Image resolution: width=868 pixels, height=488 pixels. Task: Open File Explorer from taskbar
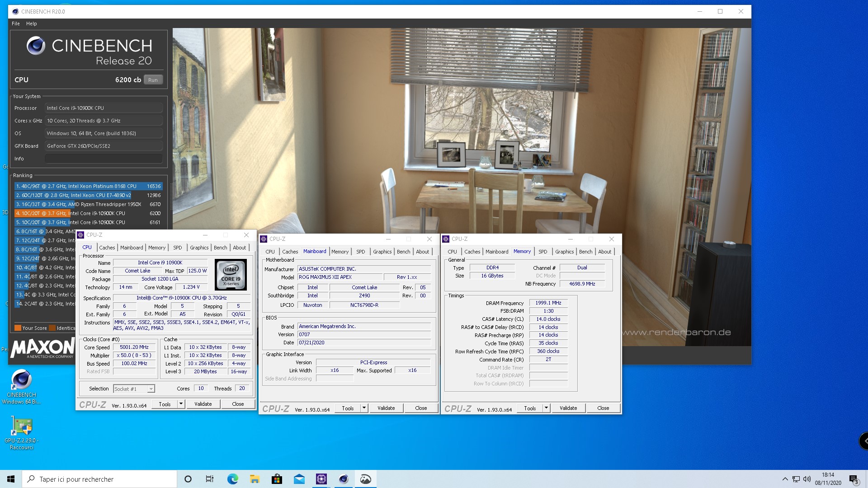click(x=255, y=479)
